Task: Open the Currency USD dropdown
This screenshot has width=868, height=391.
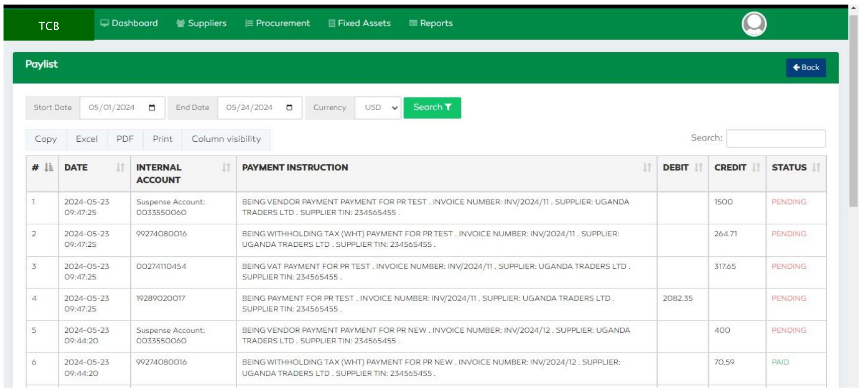Action: tap(378, 108)
